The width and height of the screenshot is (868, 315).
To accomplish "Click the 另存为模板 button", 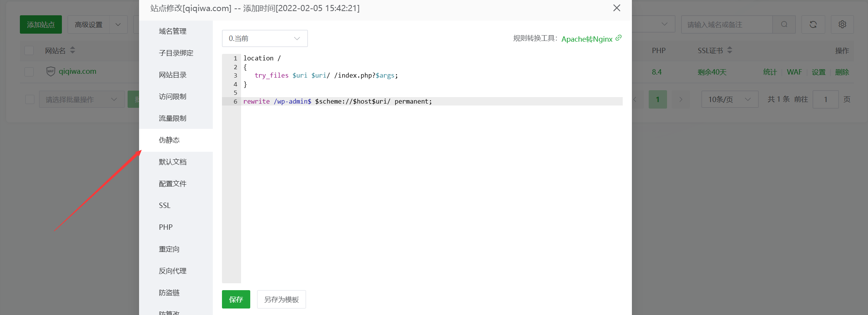I will tap(281, 299).
